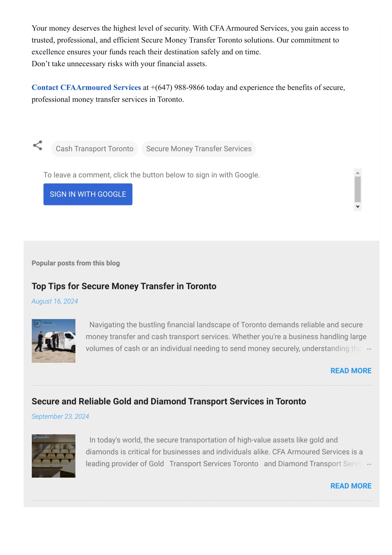
Task: Open Gold and Diamond Transport Services post title
Action: pos(169,401)
